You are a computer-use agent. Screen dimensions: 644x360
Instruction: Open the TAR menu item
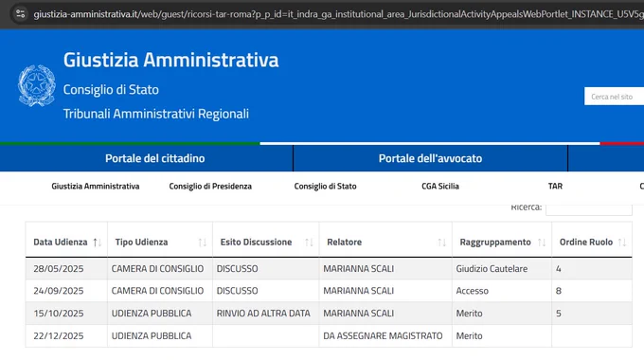click(x=555, y=187)
